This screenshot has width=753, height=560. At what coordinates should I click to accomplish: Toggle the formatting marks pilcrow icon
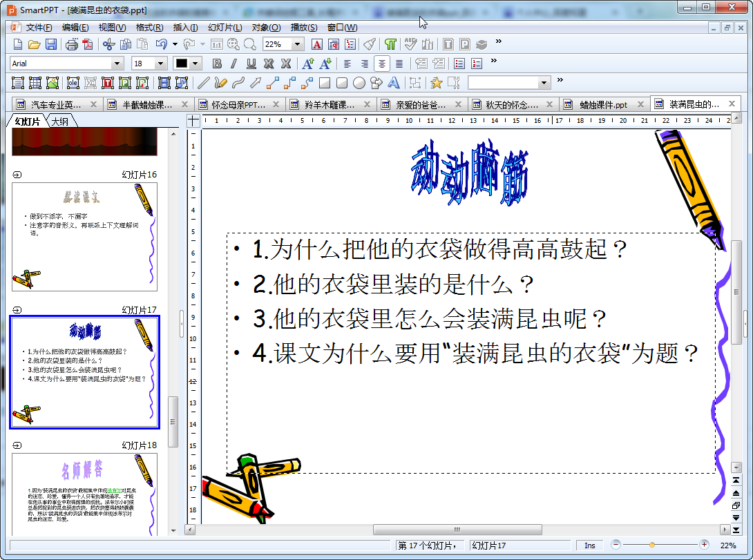pyautogui.click(x=390, y=45)
